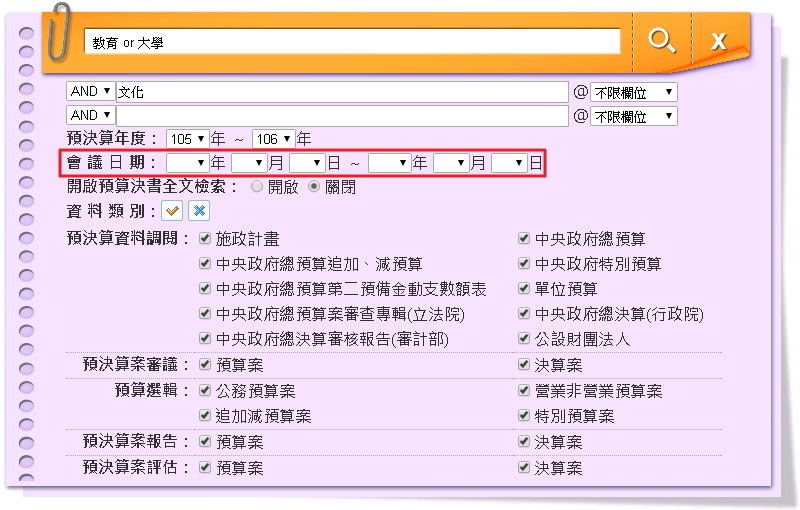Expand the 106 ending year dropdown

[273, 139]
